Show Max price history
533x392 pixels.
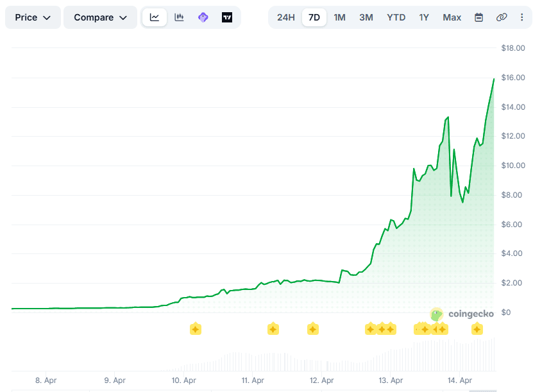452,17
